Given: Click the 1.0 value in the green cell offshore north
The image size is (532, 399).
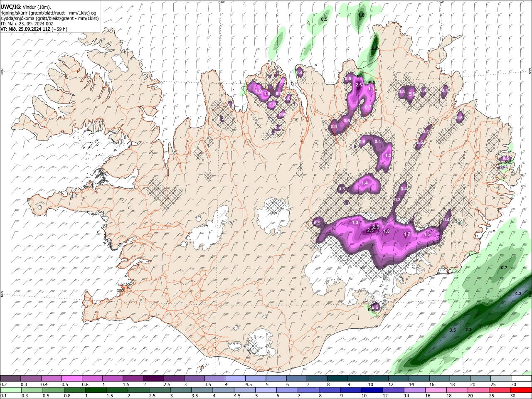Looking at the screenshot, I should (x=361, y=15).
